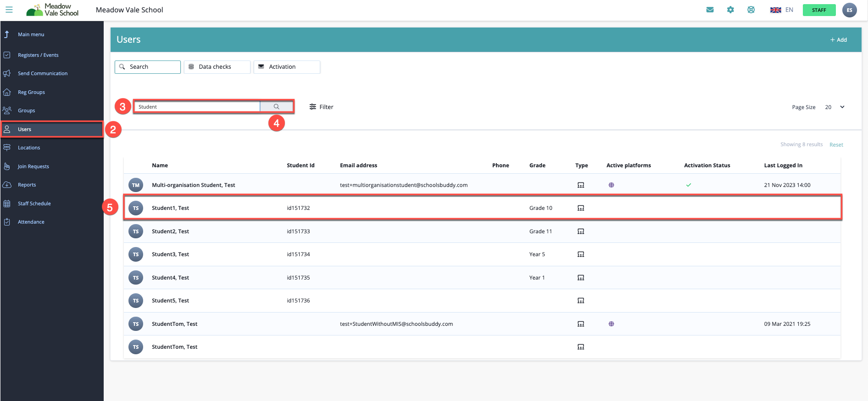Click the ES user avatar
Screen dimensions: 868x401
(849, 10)
